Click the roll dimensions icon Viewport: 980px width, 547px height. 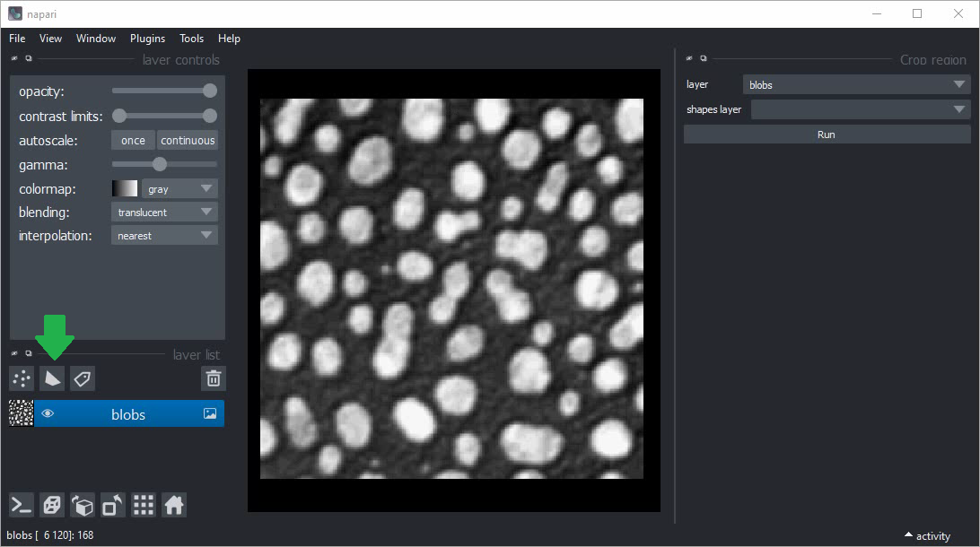click(x=83, y=506)
